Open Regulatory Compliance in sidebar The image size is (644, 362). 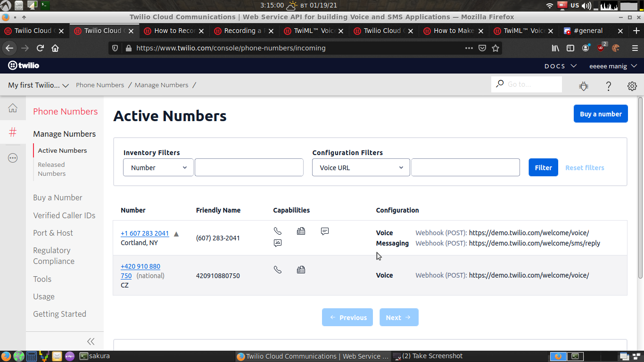54,256
